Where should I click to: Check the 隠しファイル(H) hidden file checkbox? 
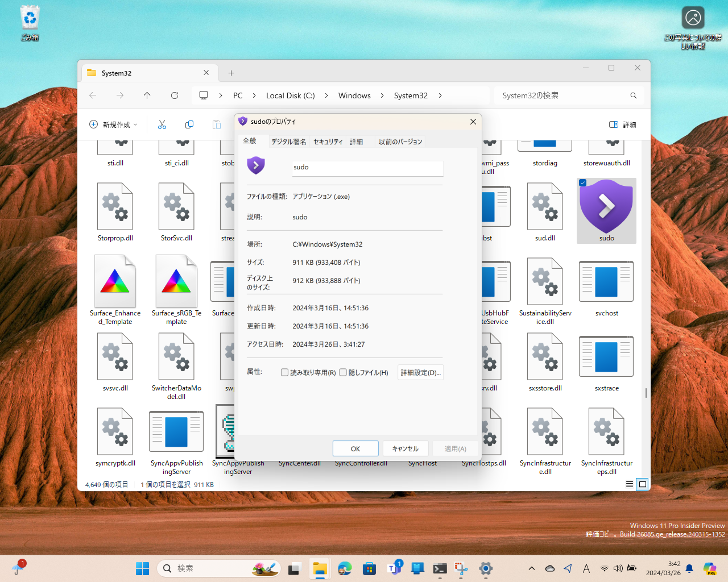point(343,372)
